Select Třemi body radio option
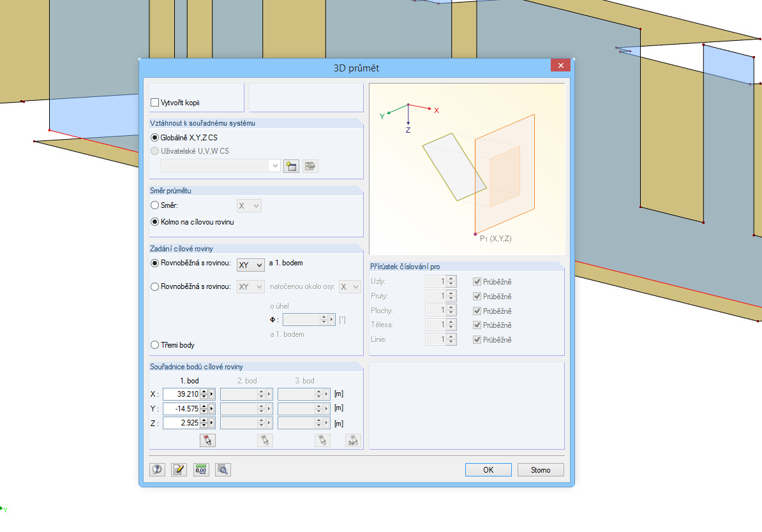 click(154, 345)
